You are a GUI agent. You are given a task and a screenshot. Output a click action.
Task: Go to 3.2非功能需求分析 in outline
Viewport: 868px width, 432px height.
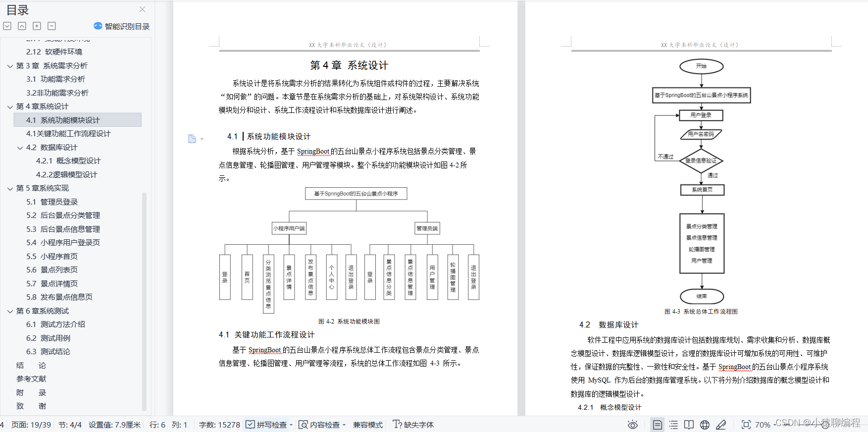57,93
